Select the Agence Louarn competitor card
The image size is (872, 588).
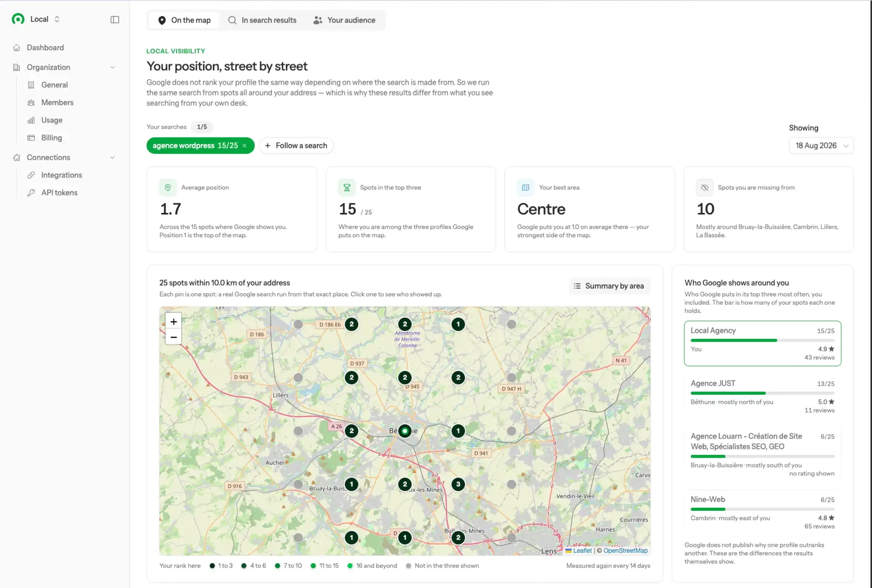(762, 454)
